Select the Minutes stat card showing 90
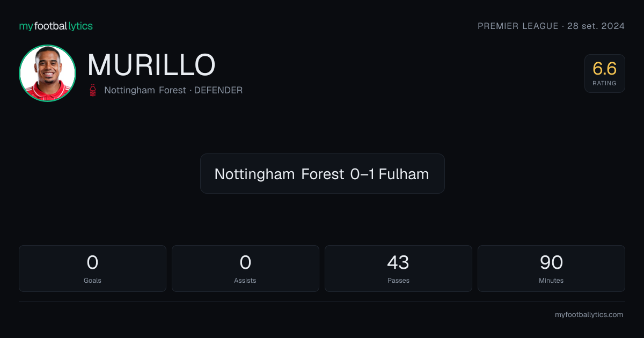644x338 pixels. (551, 268)
